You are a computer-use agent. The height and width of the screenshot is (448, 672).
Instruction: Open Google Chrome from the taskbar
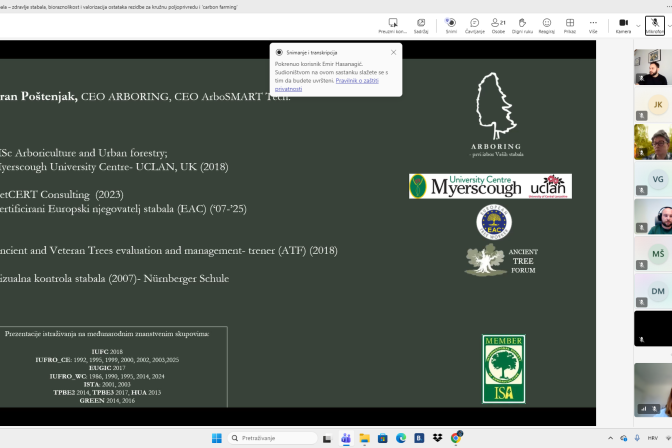(x=456, y=437)
